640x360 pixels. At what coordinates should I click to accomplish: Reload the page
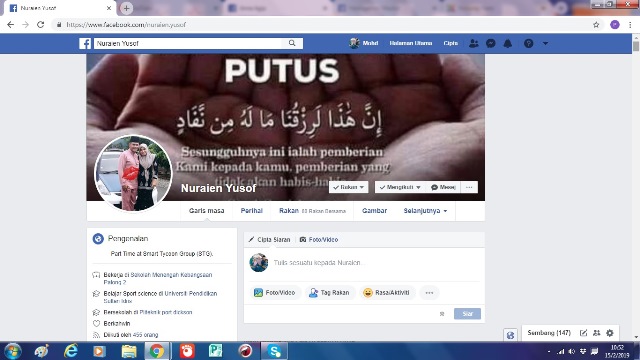click(x=40, y=25)
